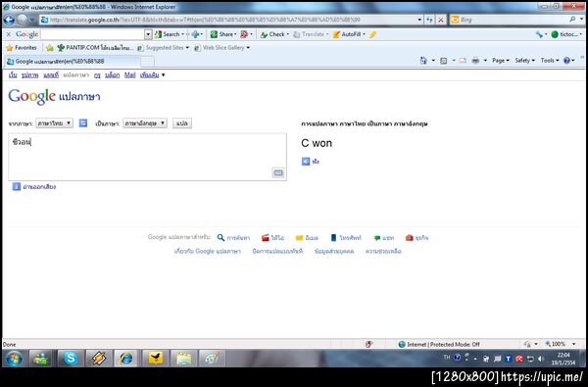Click the email link with yellow envelope
588x387 pixels.
[307, 238]
